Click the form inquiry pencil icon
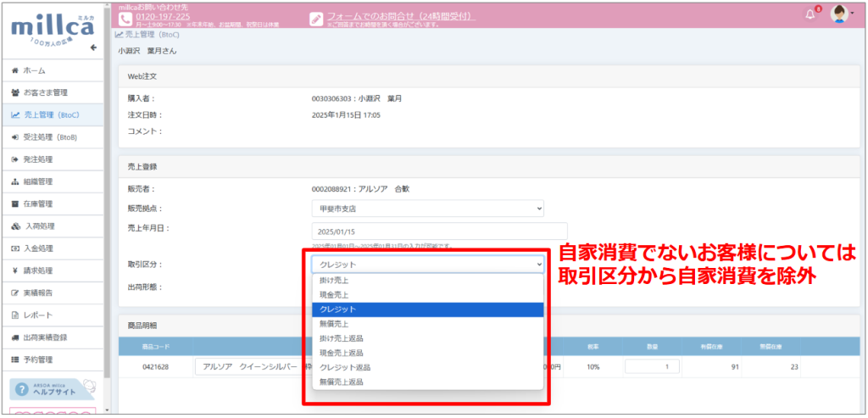 pyautogui.click(x=316, y=17)
